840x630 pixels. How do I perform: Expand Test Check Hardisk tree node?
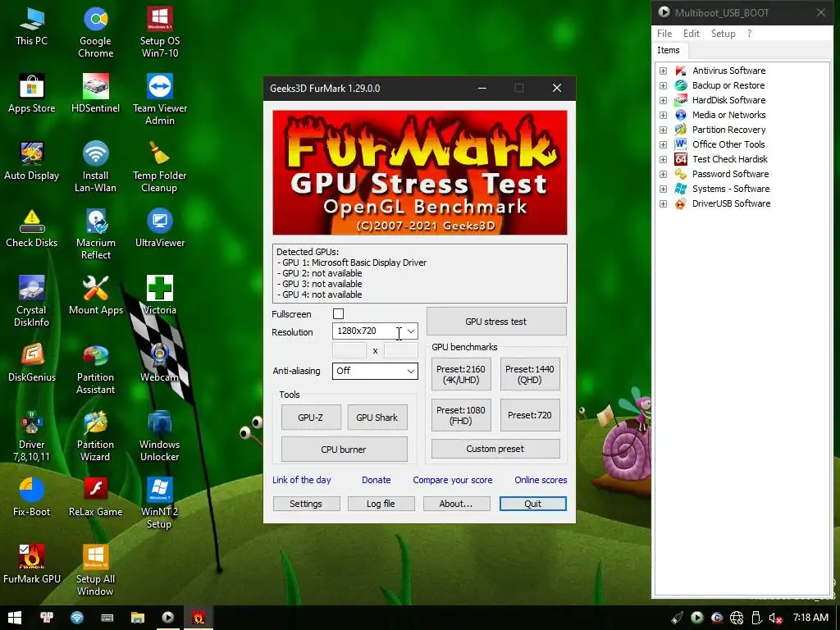663,159
